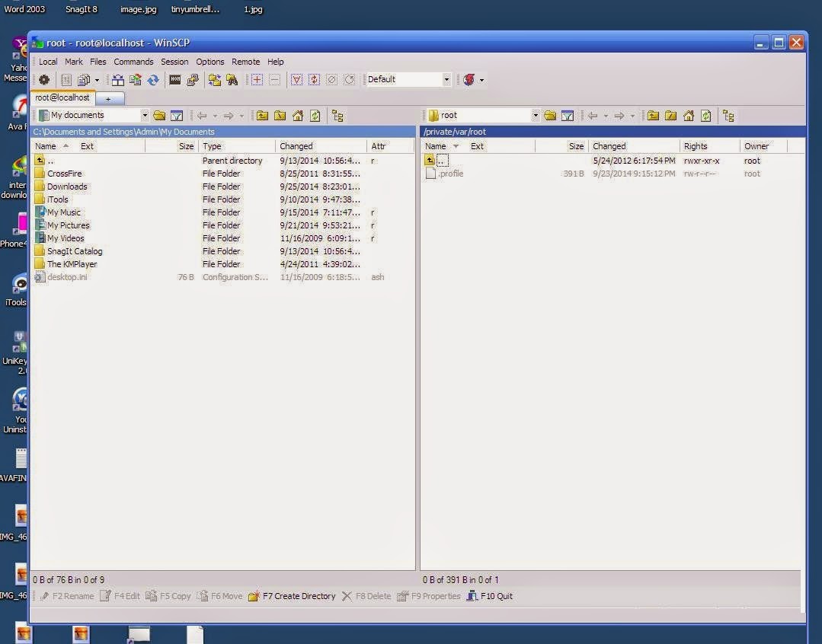Open new session tab with plus
The height and width of the screenshot is (644, 822).
(108, 98)
